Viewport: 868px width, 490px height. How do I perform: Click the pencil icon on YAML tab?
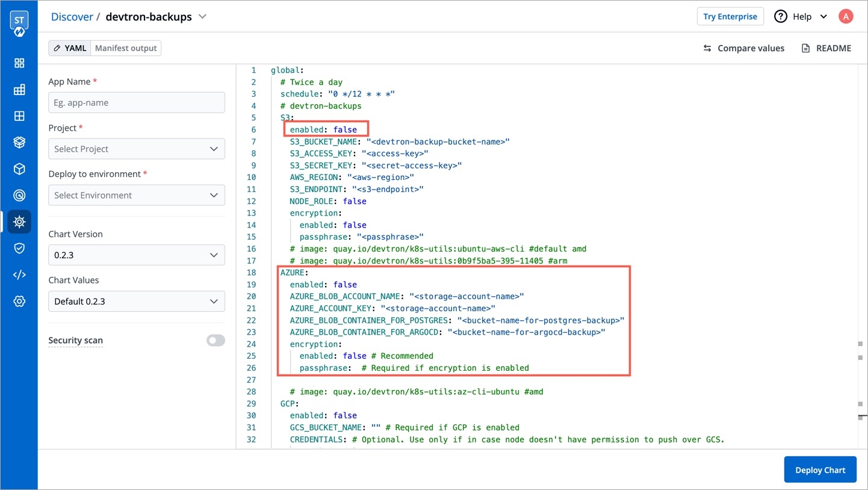57,48
